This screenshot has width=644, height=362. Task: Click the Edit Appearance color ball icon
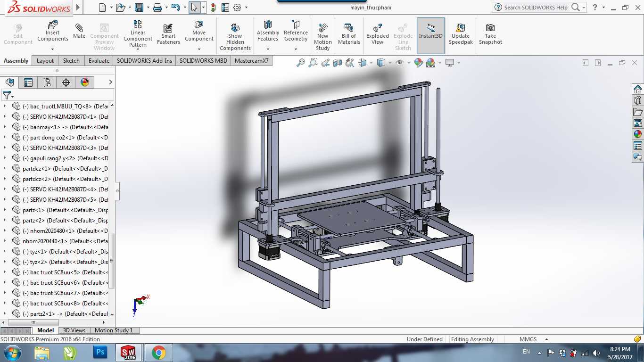click(418, 63)
